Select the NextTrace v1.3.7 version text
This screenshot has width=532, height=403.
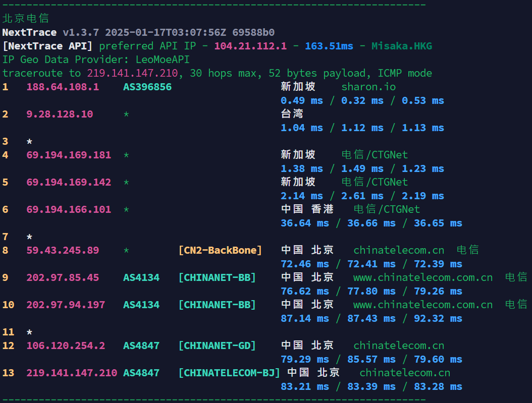click(50, 33)
